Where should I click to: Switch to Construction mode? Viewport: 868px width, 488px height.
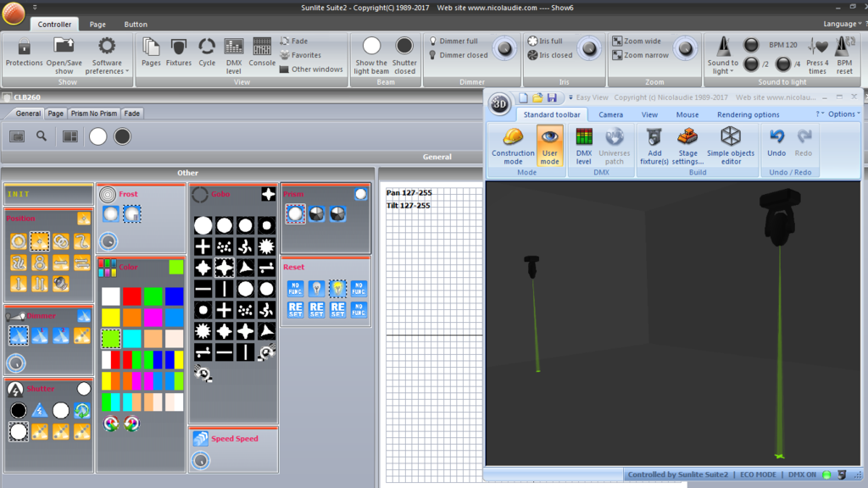pyautogui.click(x=513, y=146)
